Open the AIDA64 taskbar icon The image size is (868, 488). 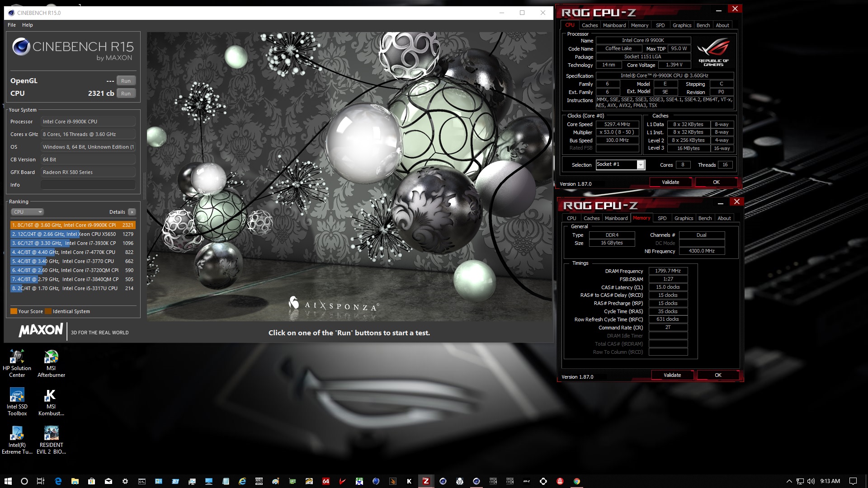326,481
